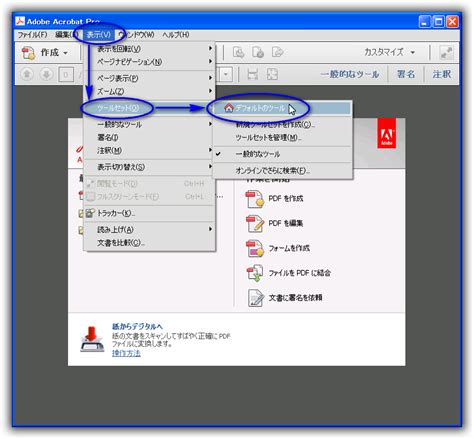Open the 一般的なツール panel
Viewport: 474px width, 439px height.
350,74
